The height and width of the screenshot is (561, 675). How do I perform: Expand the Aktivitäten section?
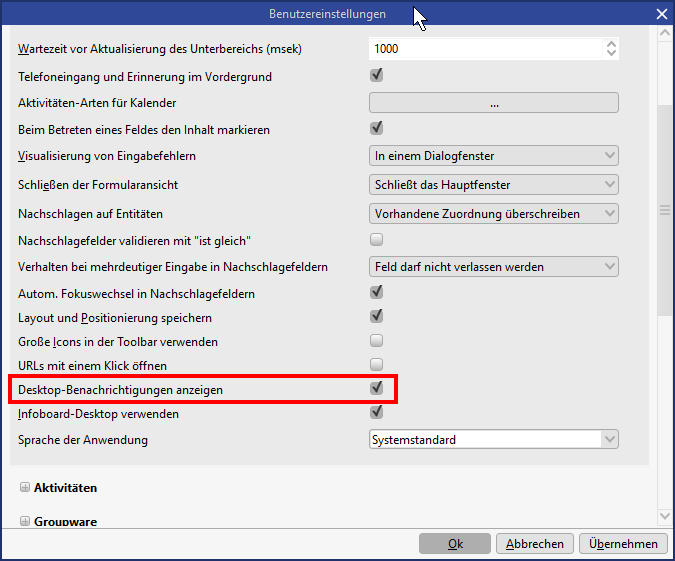click(24, 488)
